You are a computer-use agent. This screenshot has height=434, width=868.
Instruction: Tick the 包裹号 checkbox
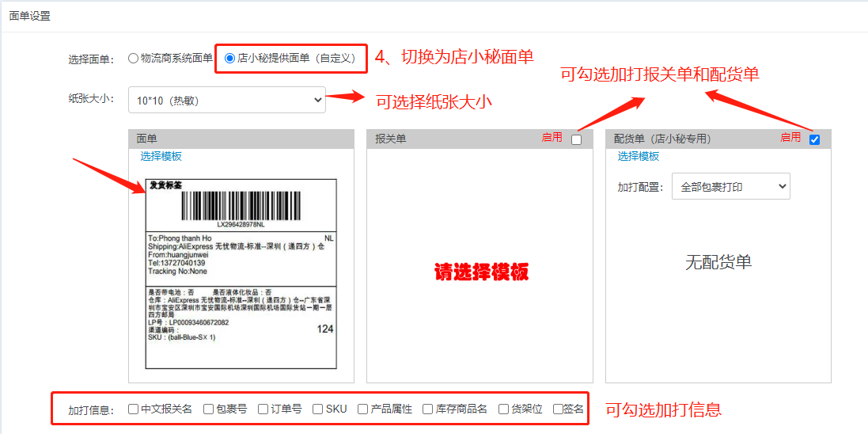208,409
